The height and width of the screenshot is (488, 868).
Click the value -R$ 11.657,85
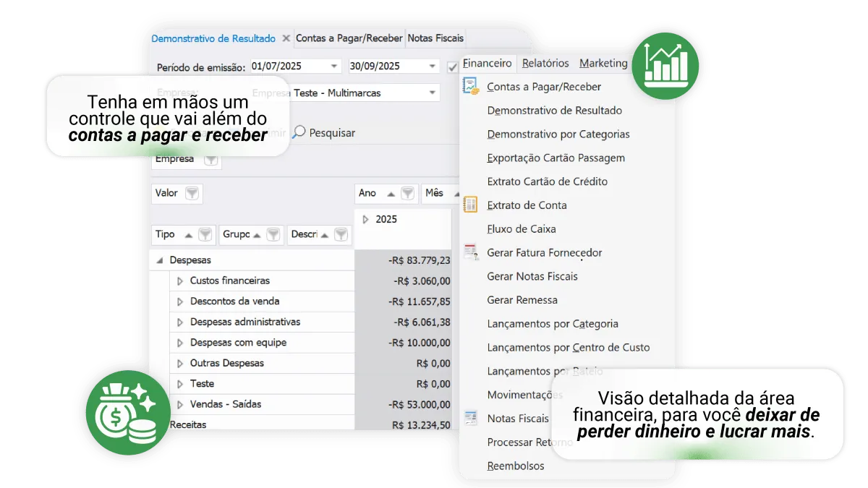(419, 301)
